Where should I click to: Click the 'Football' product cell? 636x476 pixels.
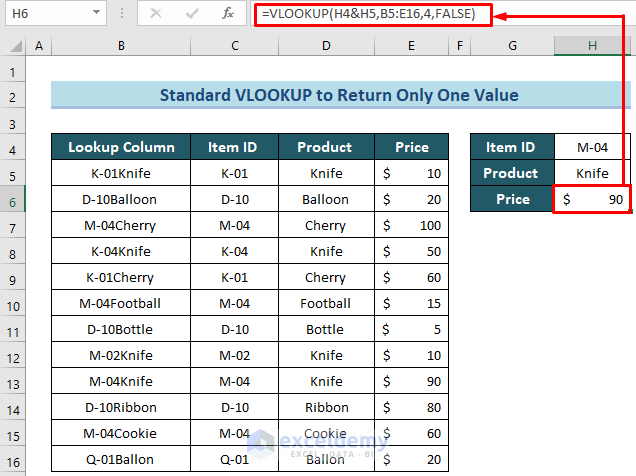pyautogui.click(x=326, y=303)
